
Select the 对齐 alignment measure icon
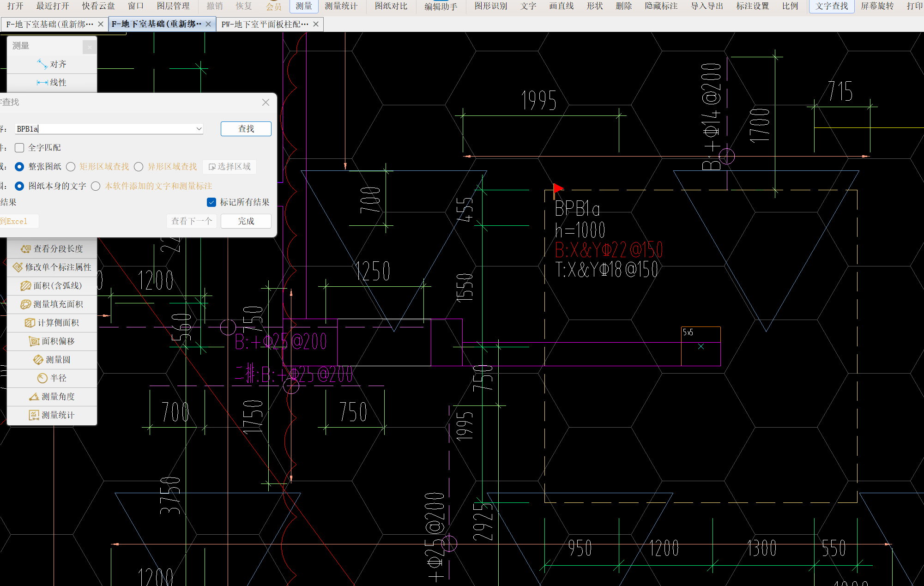point(42,64)
